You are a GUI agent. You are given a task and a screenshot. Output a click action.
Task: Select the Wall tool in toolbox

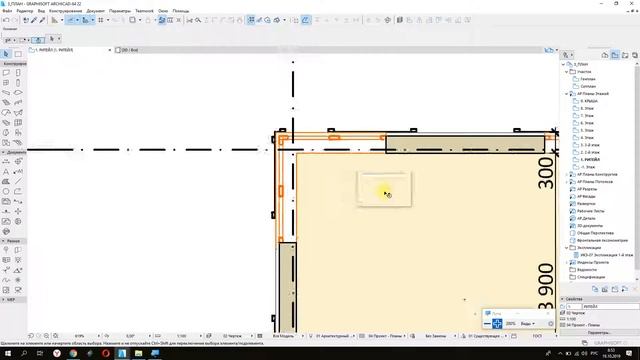pyautogui.click(x=6, y=73)
